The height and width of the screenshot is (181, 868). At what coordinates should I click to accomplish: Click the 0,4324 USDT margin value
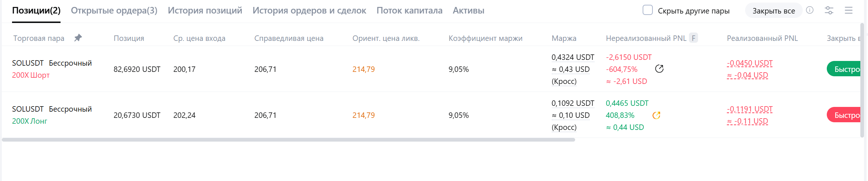[573, 57]
